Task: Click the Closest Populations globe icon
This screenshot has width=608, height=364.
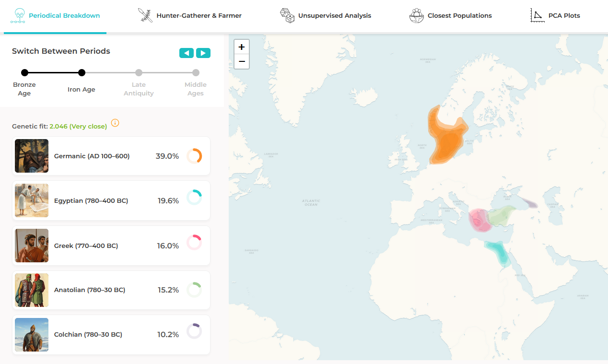Action: tap(416, 15)
